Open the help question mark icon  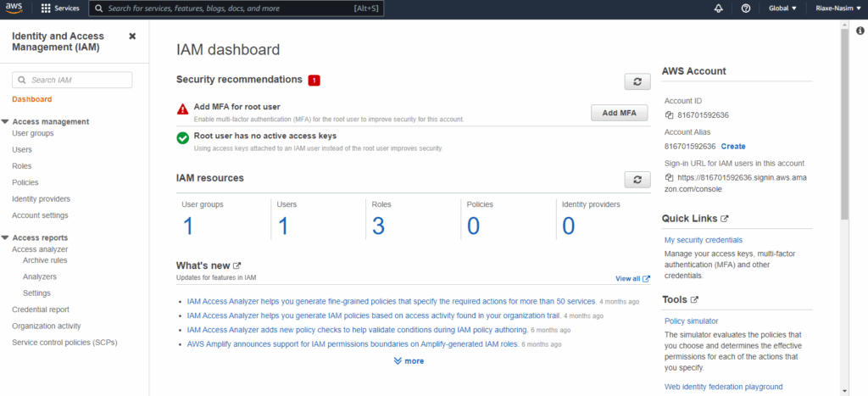tap(745, 8)
